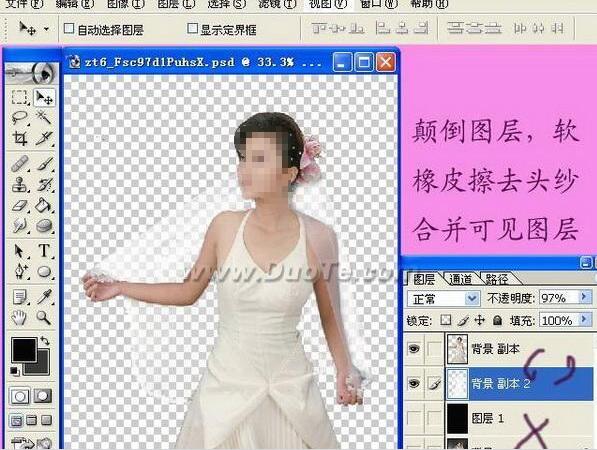This screenshot has width=597, height=450.
Task: Open the opacity slider arrow beside 97%
Action: (x=585, y=297)
